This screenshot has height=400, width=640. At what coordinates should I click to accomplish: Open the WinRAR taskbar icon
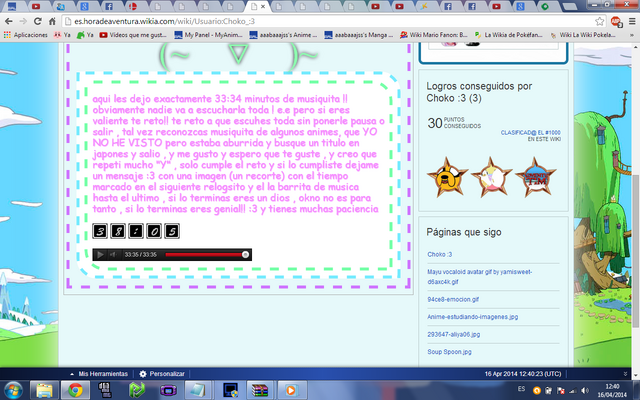click(x=259, y=390)
